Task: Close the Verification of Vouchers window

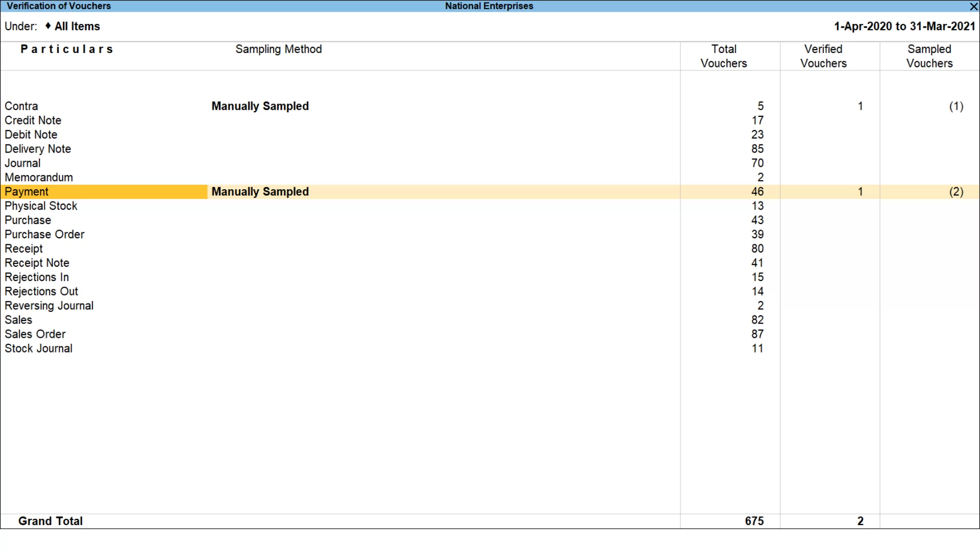Action: [x=973, y=6]
